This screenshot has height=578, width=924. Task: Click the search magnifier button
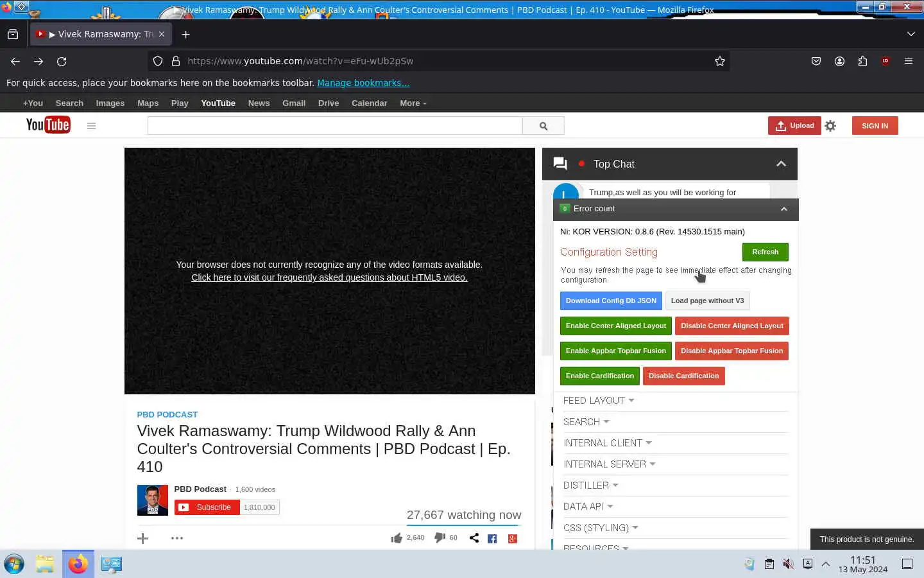coord(543,126)
